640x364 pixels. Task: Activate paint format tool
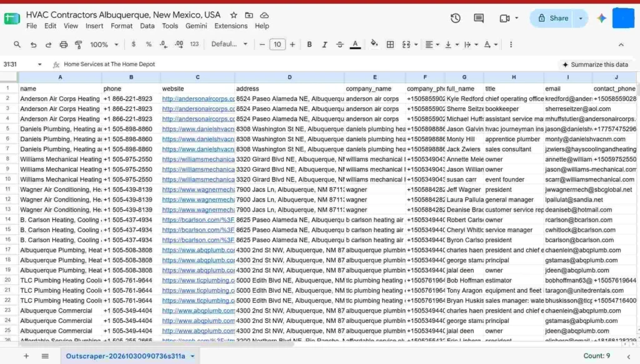click(x=78, y=44)
